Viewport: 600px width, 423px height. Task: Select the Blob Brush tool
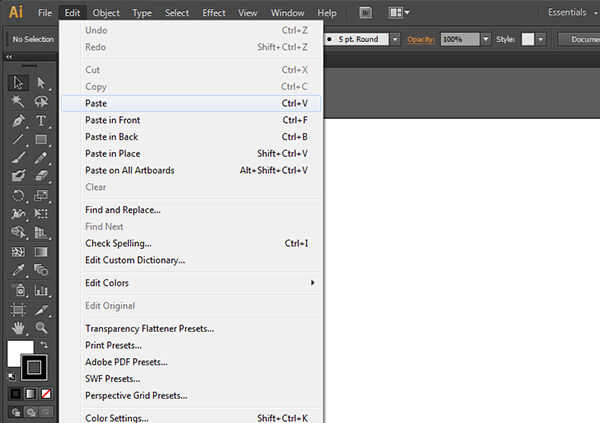tap(18, 176)
